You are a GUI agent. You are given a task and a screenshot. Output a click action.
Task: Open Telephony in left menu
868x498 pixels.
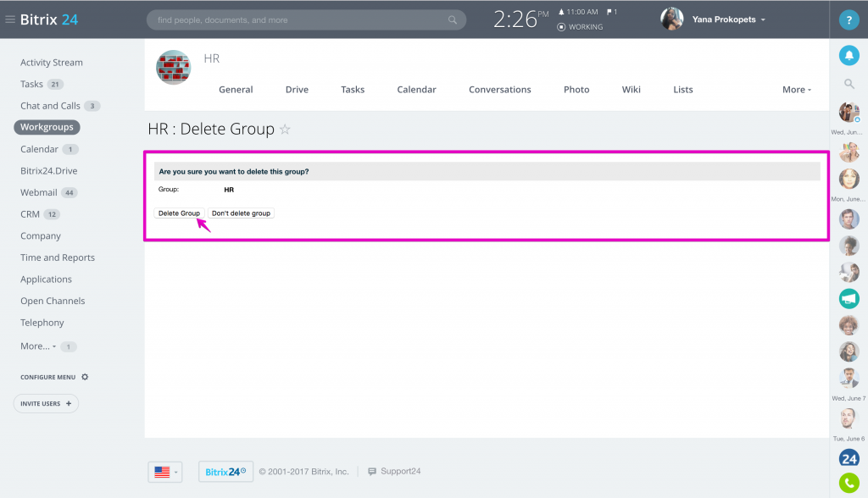coord(42,323)
